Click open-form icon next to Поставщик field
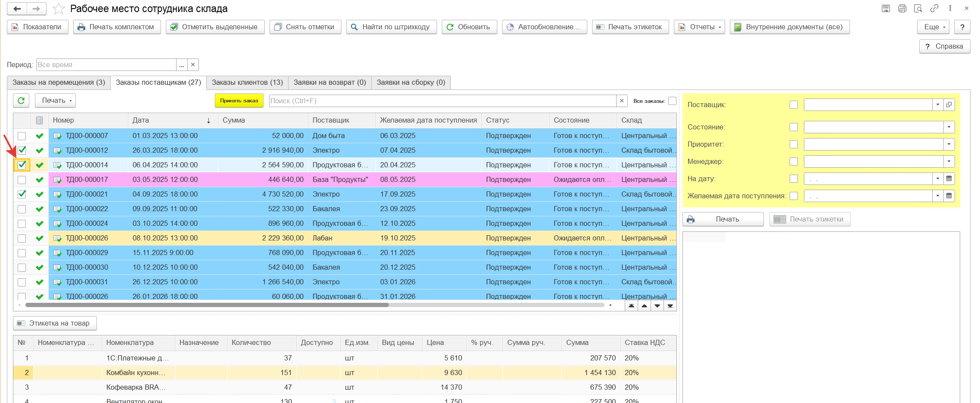 [x=949, y=105]
